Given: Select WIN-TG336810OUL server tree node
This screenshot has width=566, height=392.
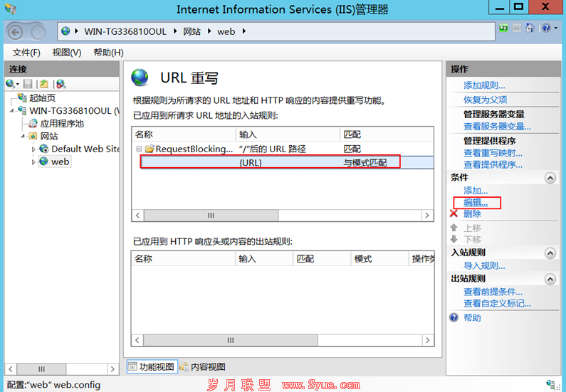Looking at the screenshot, I should click(74, 111).
